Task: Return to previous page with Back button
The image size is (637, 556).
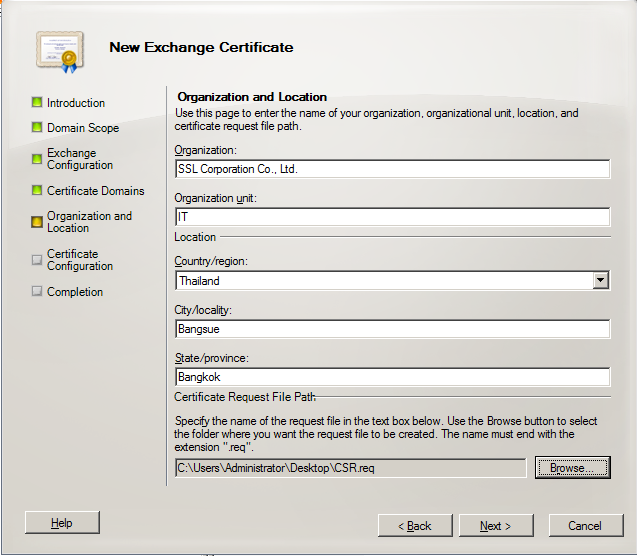Action: (415, 526)
